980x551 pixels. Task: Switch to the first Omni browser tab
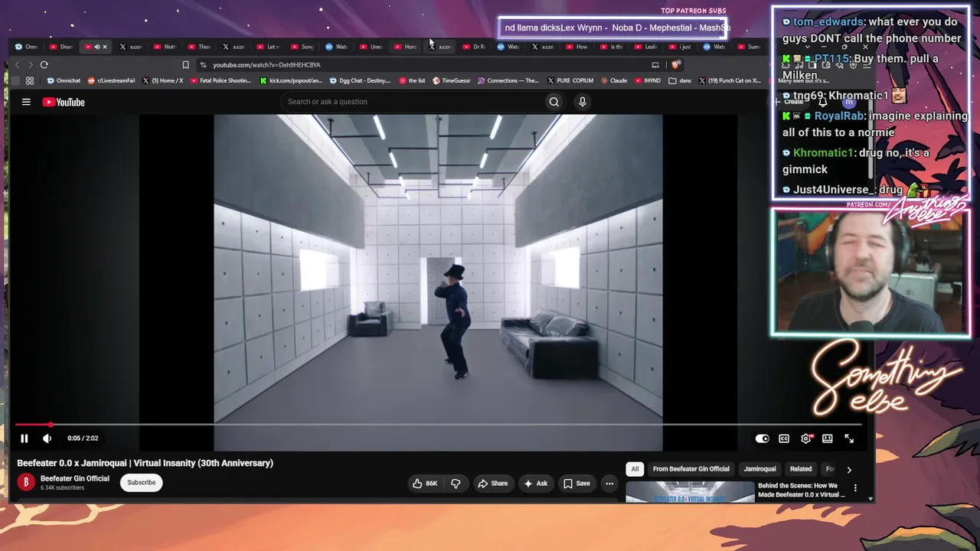27,47
